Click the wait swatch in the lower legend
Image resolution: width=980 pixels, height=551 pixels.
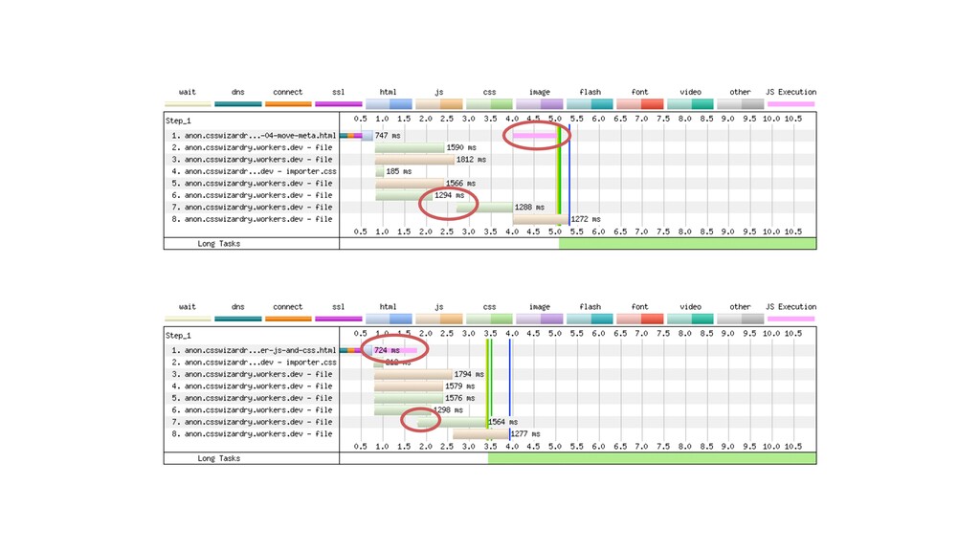point(188,319)
